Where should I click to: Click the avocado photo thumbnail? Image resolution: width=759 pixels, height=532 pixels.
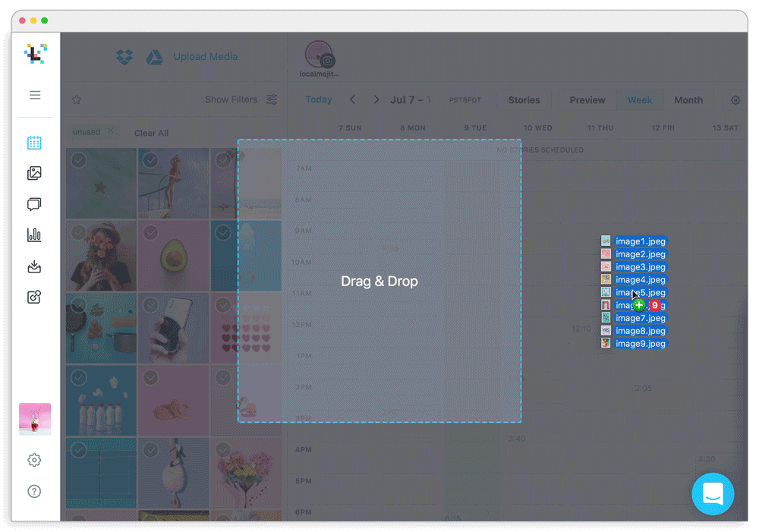click(174, 256)
